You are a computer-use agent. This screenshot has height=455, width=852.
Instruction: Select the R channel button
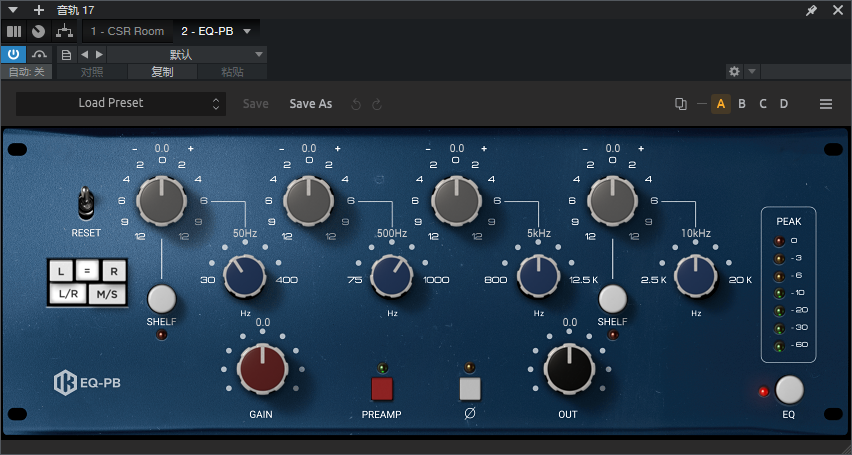[114, 271]
